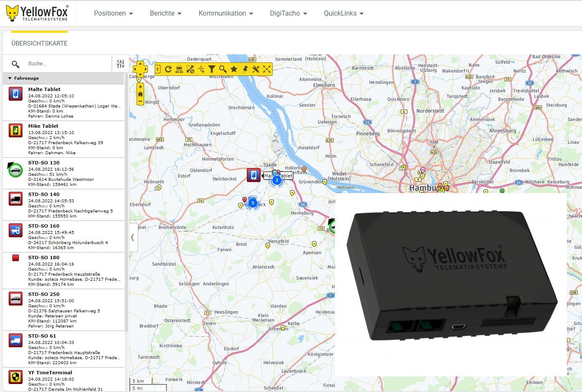This screenshot has height=392, width=582.
Task: Click the Mike Tablet yellow phone icon
Action: tap(16, 130)
